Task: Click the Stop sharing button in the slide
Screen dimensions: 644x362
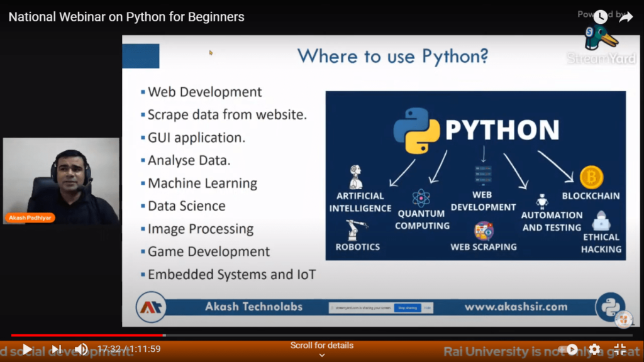Action: point(408,308)
